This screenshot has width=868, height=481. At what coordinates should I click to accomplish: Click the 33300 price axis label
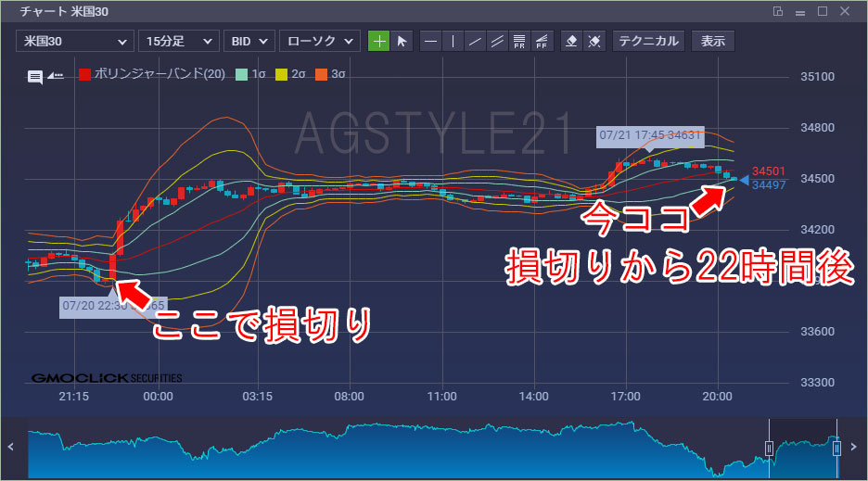click(817, 383)
